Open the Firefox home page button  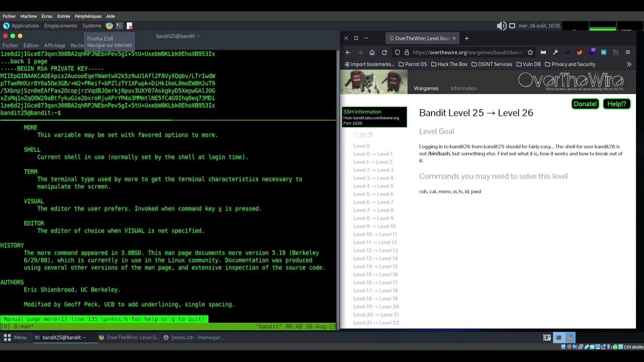point(372,52)
